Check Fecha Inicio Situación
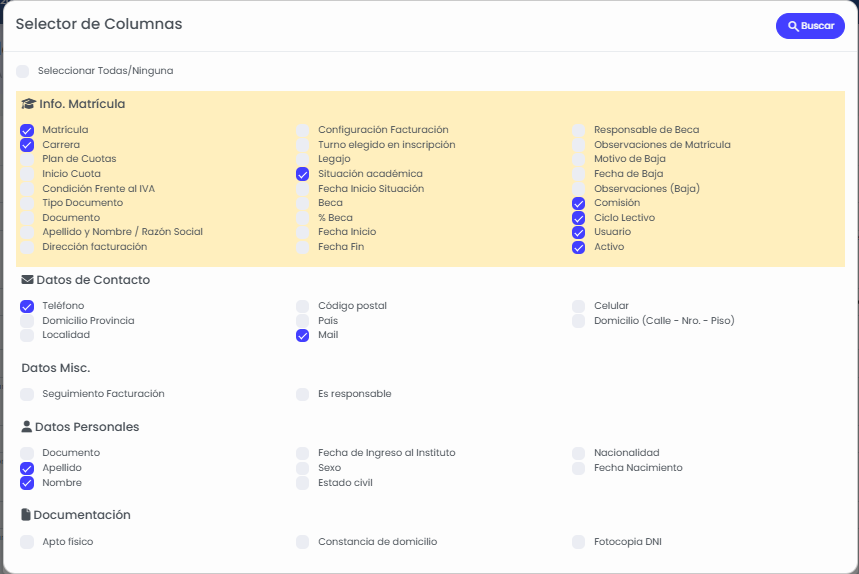 302,189
